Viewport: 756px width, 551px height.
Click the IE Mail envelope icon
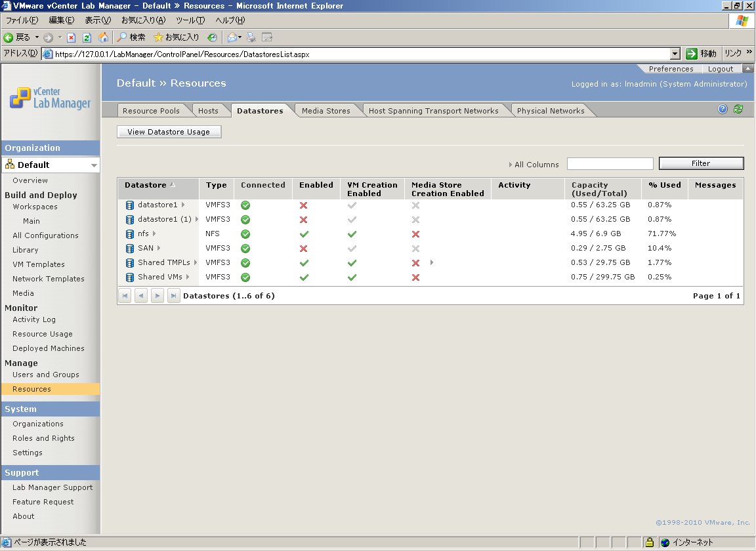[x=232, y=37]
